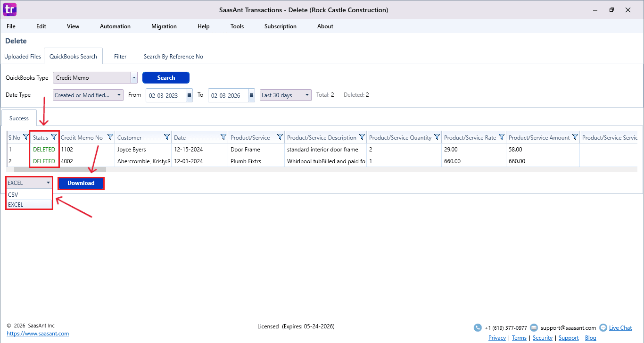Open the Last 30 days range dropdown
The image size is (644, 343).
(286, 95)
